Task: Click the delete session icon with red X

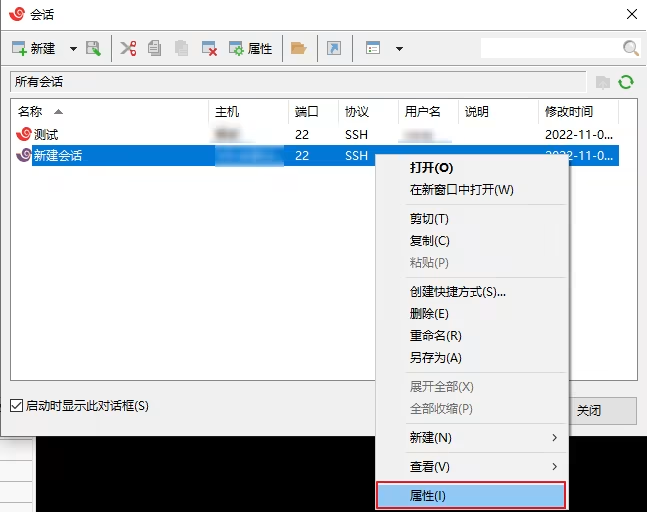Action: tap(209, 49)
